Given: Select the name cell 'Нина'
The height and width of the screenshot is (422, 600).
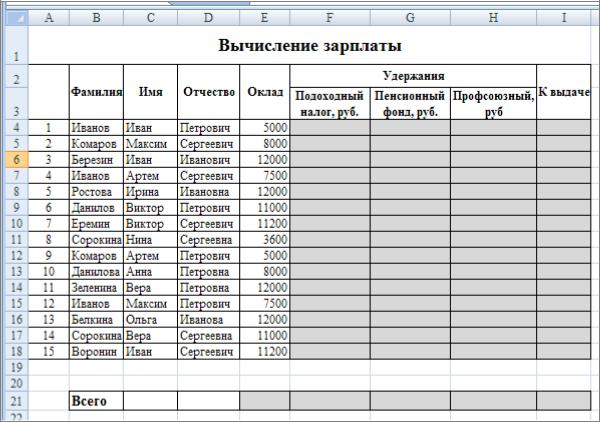Looking at the screenshot, I should 150,240.
